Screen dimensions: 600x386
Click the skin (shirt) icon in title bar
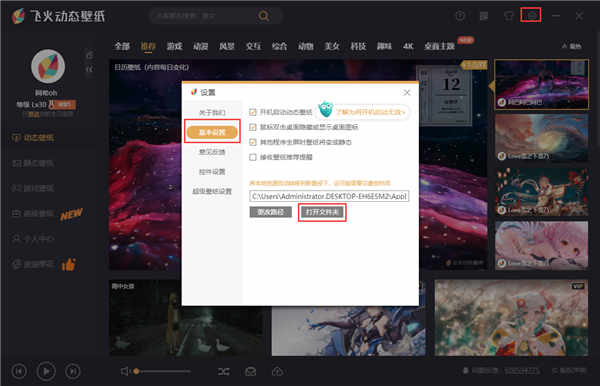pyautogui.click(x=508, y=16)
